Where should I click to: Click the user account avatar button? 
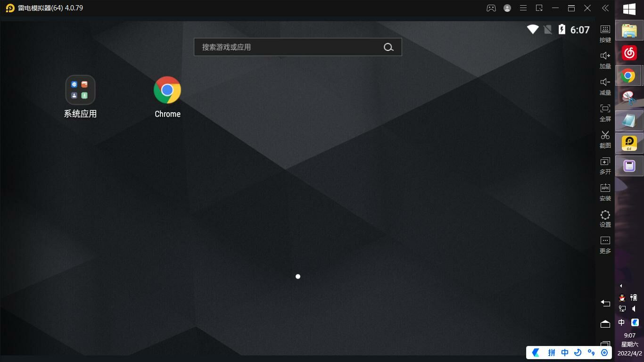(x=507, y=8)
